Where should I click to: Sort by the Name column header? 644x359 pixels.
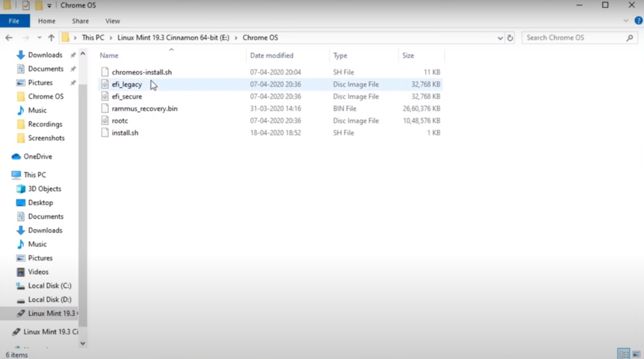pyautogui.click(x=109, y=55)
